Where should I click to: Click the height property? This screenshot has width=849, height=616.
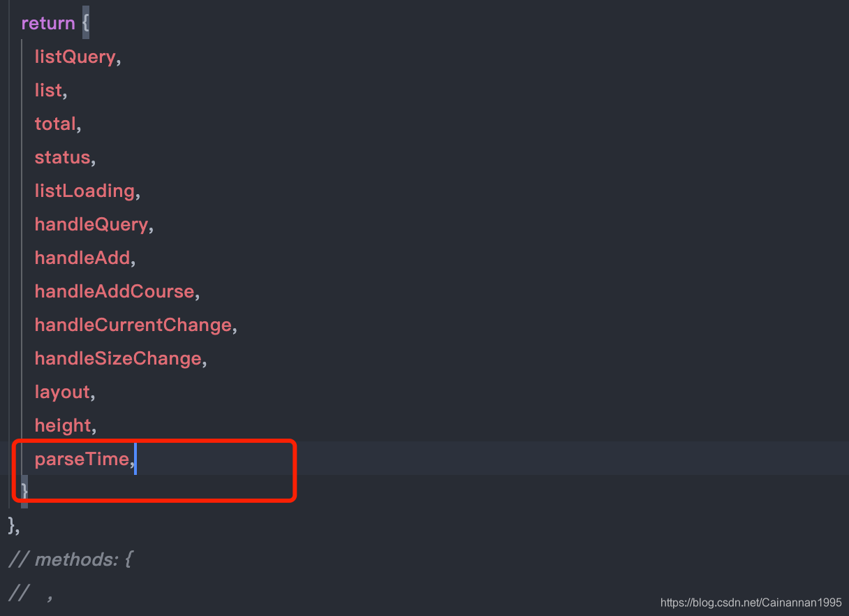point(63,425)
